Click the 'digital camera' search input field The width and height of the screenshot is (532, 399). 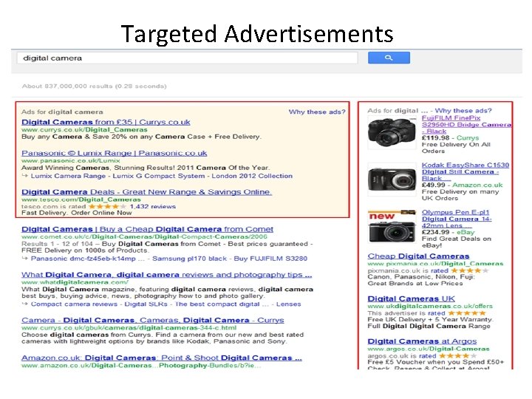187,58
